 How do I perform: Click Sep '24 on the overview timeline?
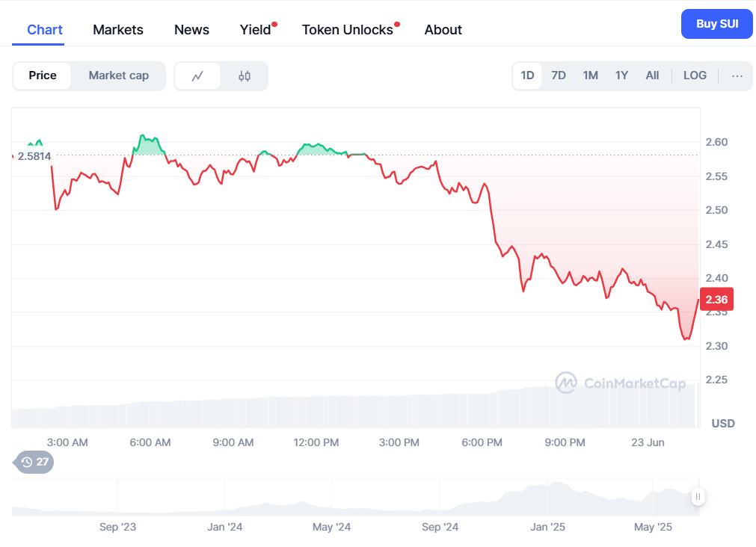point(440,527)
